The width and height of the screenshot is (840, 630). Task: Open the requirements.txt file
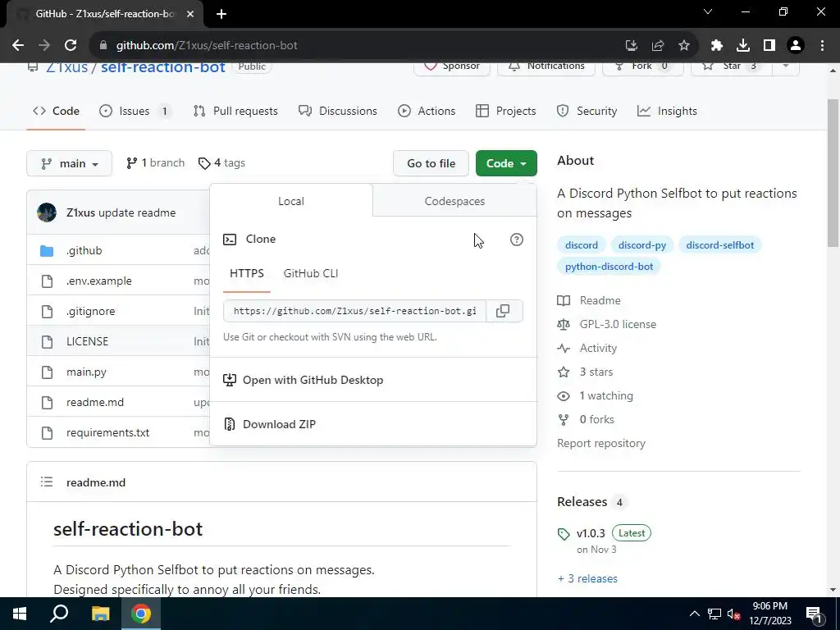107,433
